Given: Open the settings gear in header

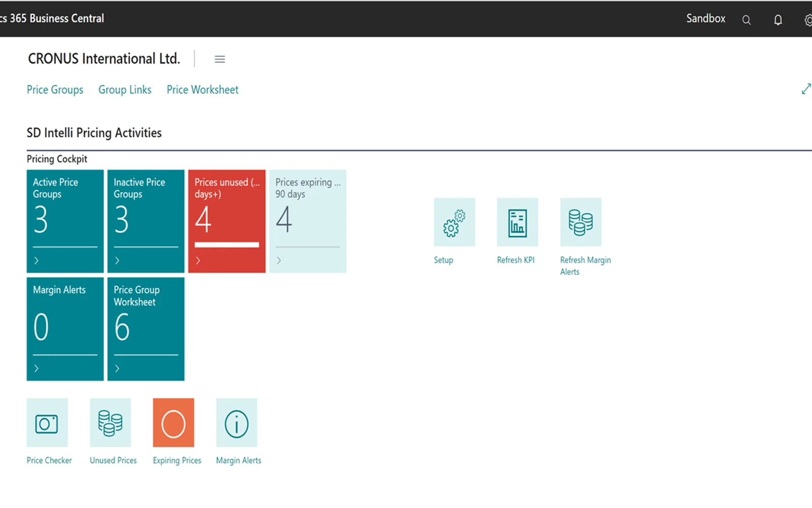Looking at the screenshot, I should pos(808,20).
